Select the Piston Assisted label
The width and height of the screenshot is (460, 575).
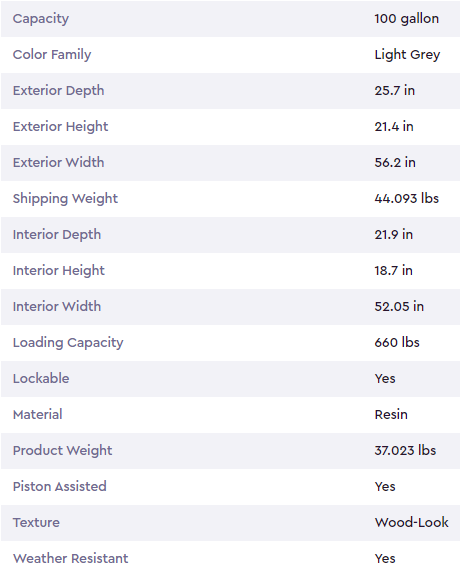click(x=60, y=486)
